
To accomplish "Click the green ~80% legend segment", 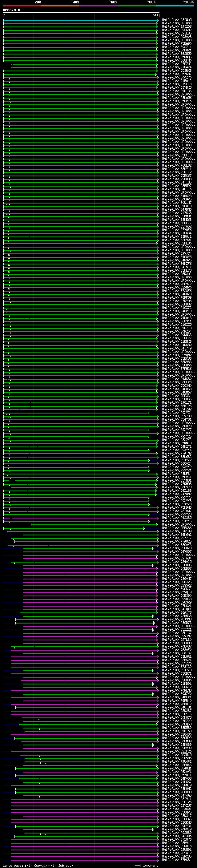I will tap(137, 6).
